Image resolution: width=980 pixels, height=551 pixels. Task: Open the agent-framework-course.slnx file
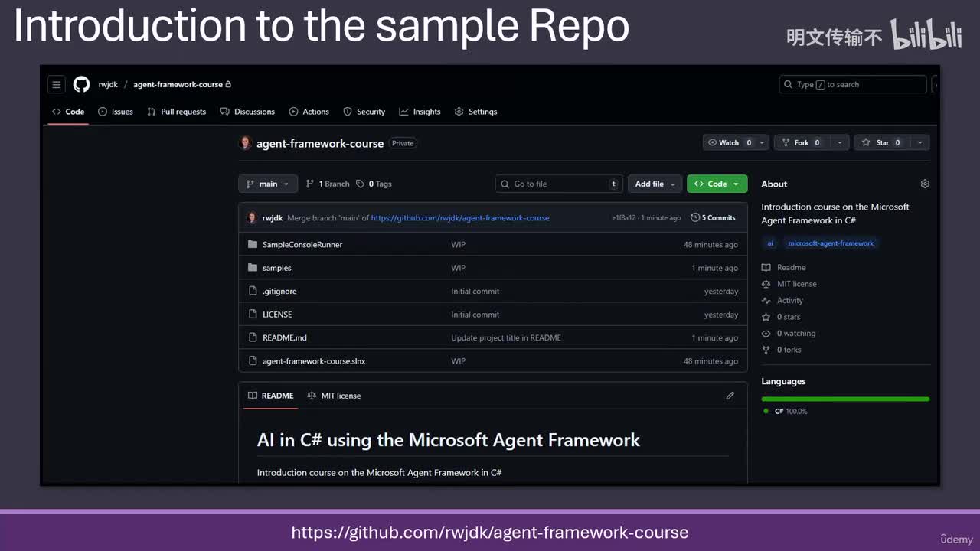coord(314,361)
